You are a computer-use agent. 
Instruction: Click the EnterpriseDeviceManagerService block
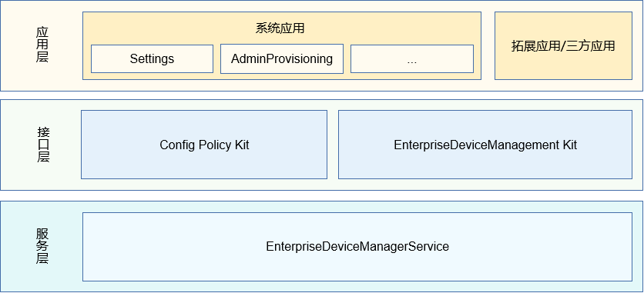357,247
